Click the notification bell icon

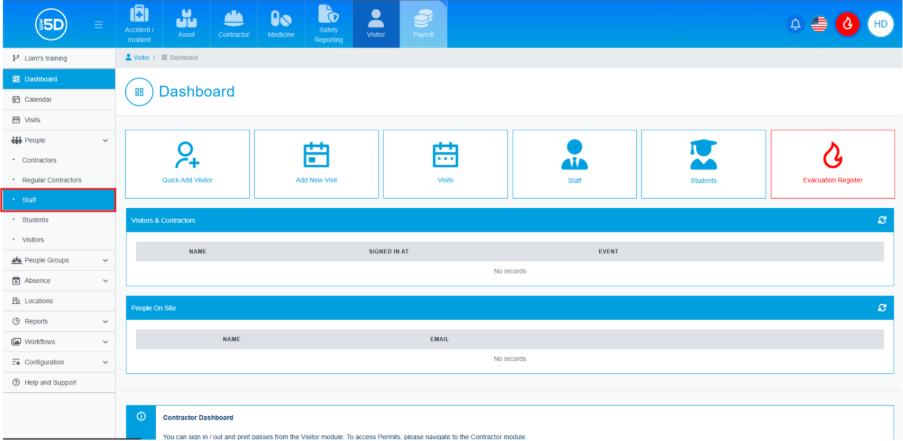[x=796, y=24]
